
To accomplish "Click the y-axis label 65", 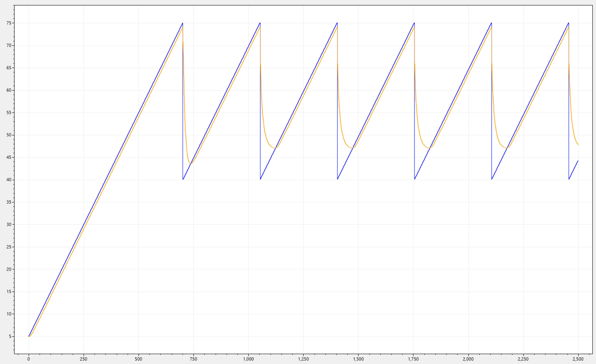I will click(x=9, y=68).
